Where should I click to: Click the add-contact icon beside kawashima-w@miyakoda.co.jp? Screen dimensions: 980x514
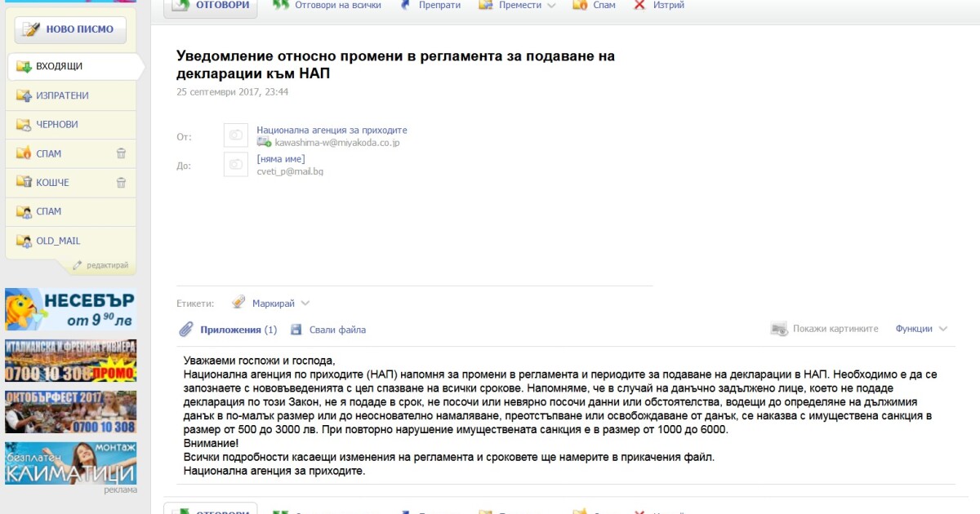click(x=264, y=142)
